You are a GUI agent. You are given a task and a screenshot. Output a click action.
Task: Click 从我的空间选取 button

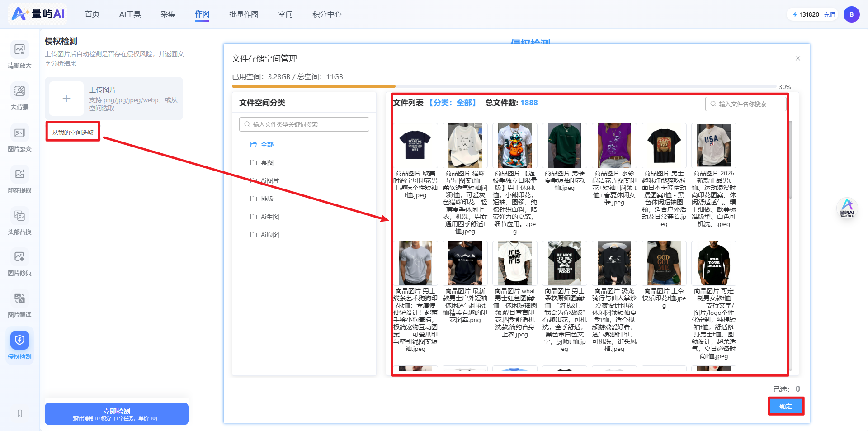(73, 132)
